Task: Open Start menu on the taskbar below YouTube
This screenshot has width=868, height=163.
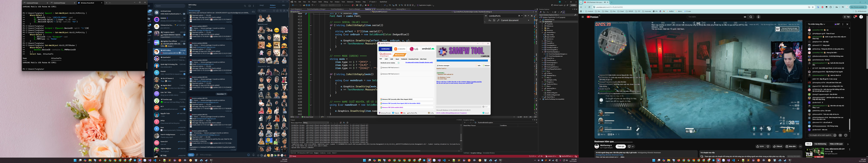Action: coord(654,160)
